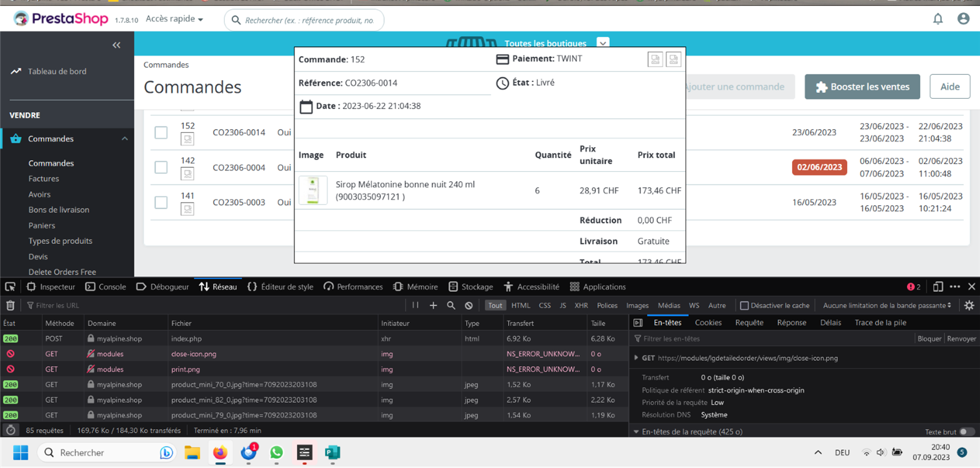
Task: Open the notifications bell icon
Action: 938,19
